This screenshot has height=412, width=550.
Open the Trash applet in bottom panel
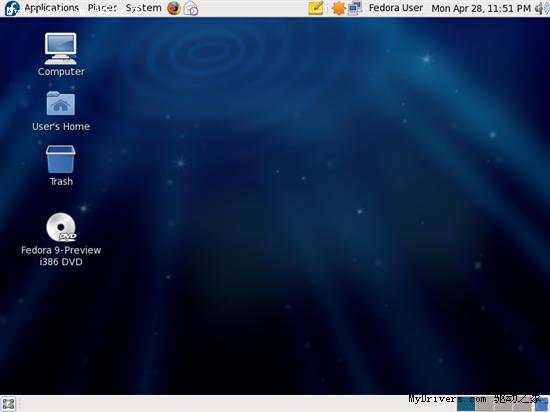point(542,404)
